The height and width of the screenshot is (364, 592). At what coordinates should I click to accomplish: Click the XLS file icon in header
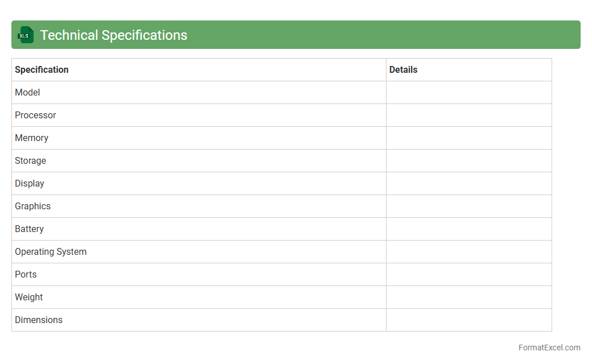point(26,35)
